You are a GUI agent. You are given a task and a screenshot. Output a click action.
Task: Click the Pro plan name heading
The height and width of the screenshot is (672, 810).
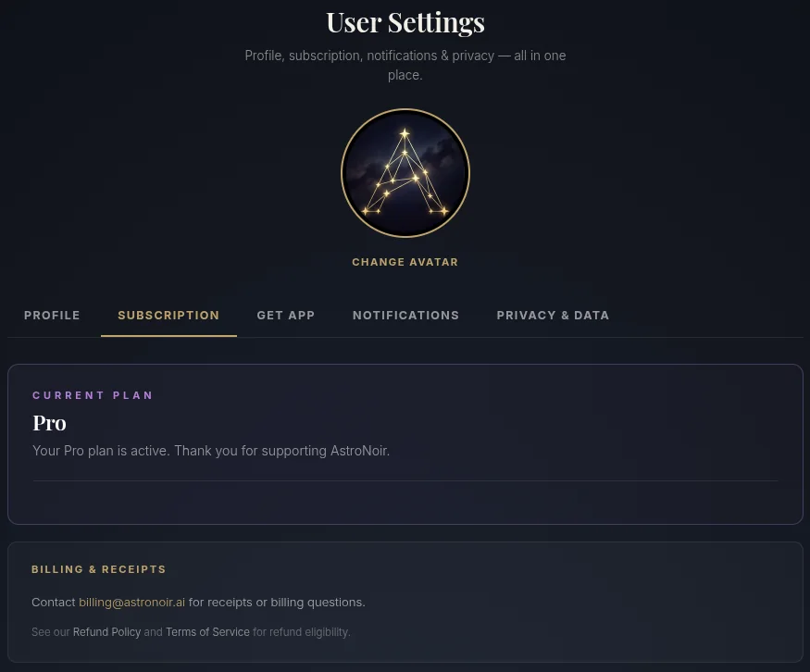(50, 423)
